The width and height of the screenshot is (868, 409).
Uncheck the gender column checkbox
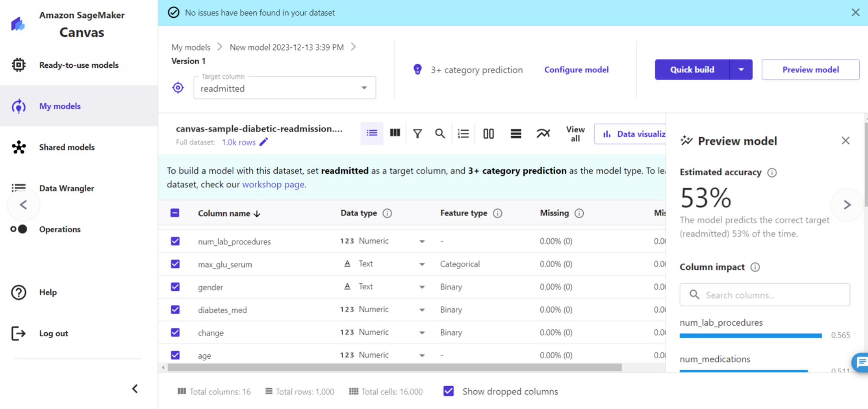[x=175, y=287]
